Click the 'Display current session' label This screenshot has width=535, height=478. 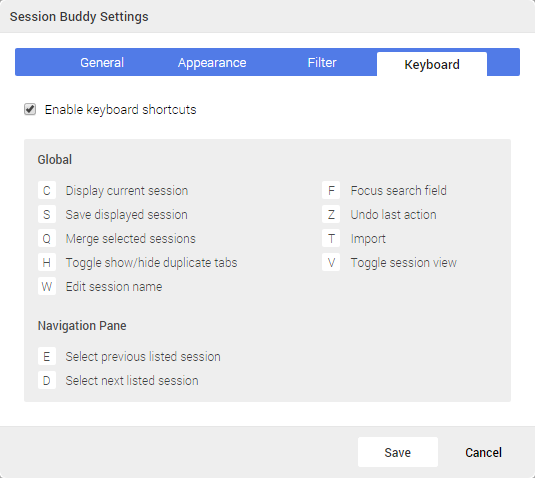tap(127, 191)
